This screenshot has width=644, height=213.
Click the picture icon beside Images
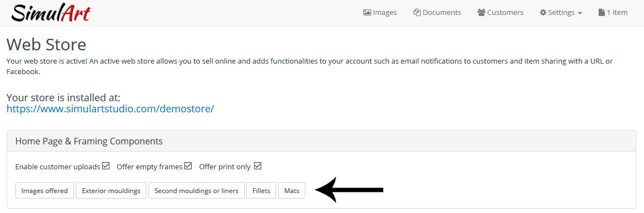pyautogui.click(x=367, y=13)
